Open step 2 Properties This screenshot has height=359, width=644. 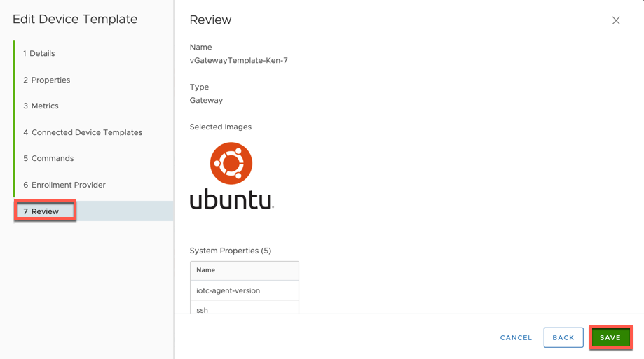coord(46,80)
